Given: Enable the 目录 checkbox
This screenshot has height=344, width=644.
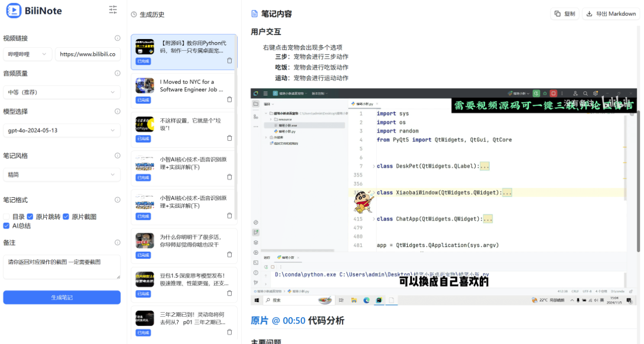Looking at the screenshot, I should pyautogui.click(x=6, y=216).
